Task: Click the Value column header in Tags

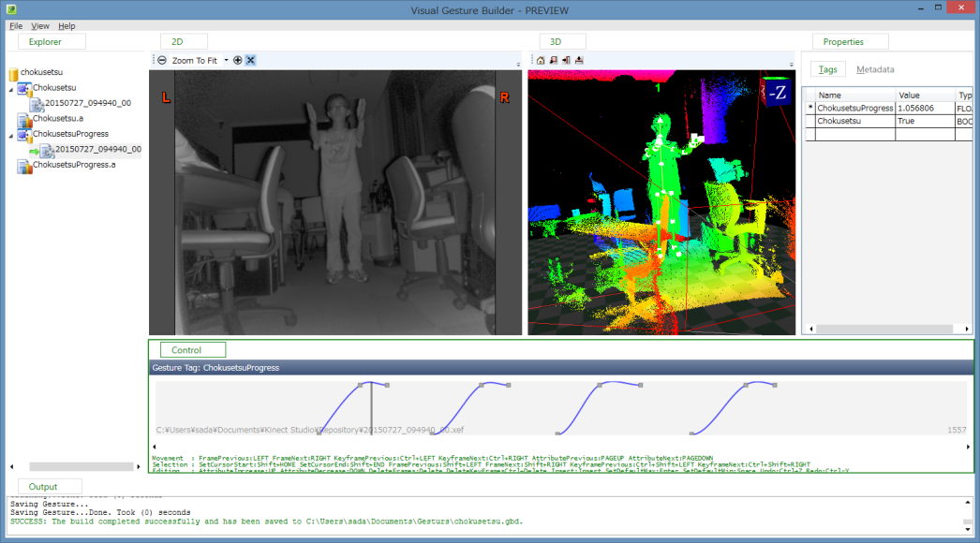Action: point(925,95)
